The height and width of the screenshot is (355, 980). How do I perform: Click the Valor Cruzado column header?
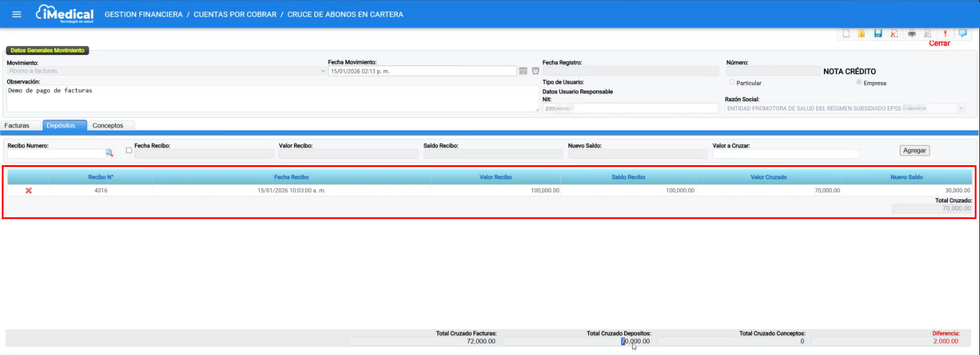click(x=769, y=177)
